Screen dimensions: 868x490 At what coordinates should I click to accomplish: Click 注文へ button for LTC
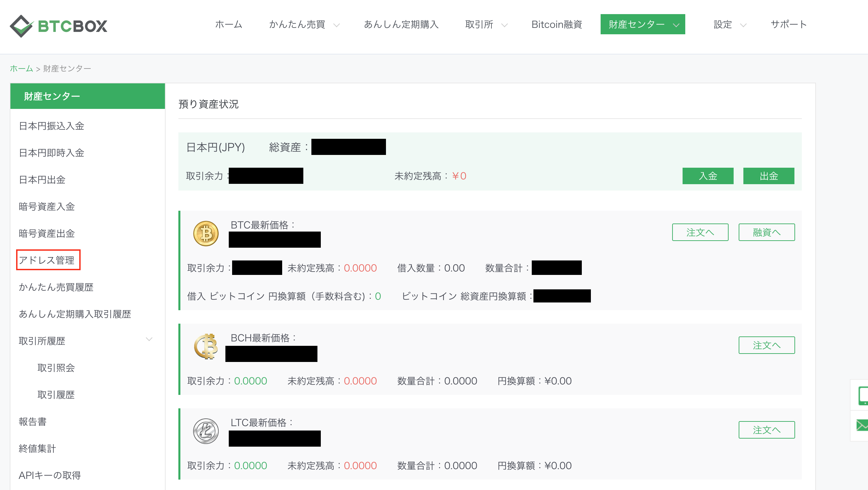(x=766, y=430)
